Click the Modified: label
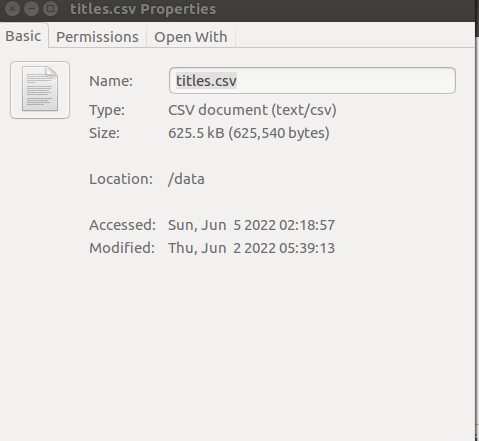 pyautogui.click(x=122, y=248)
